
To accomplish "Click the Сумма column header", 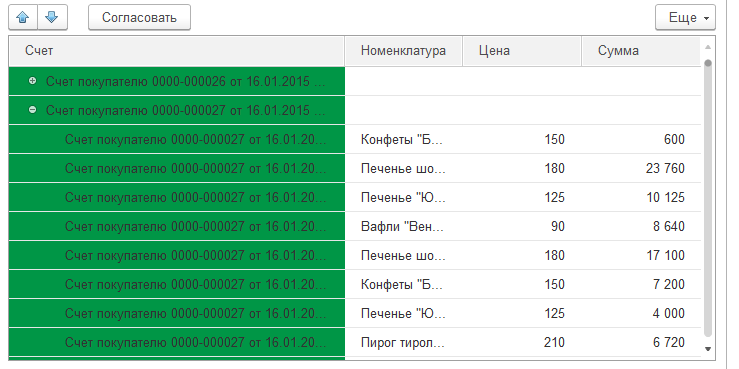I will [x=641, y=51].
